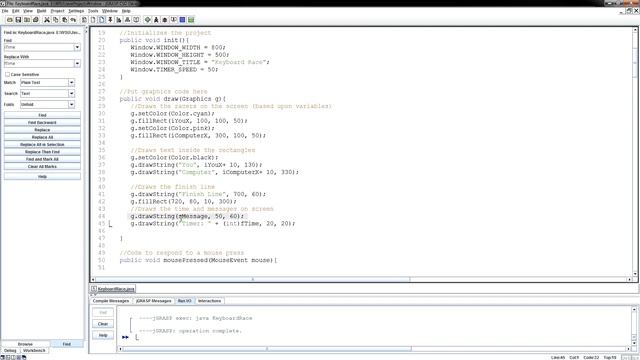
Task: Click the Remove CSD toolbar icon
Action: [x=93, y=20]
